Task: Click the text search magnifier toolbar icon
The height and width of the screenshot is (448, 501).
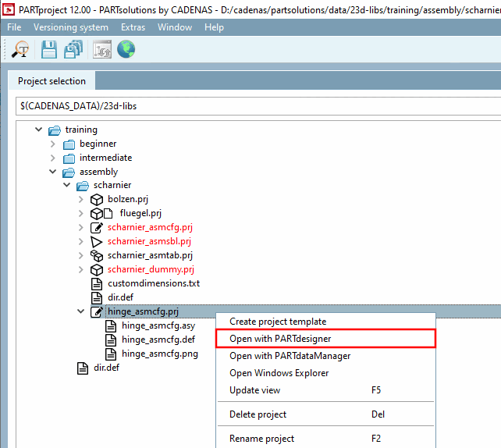Action: coord(20,49)
